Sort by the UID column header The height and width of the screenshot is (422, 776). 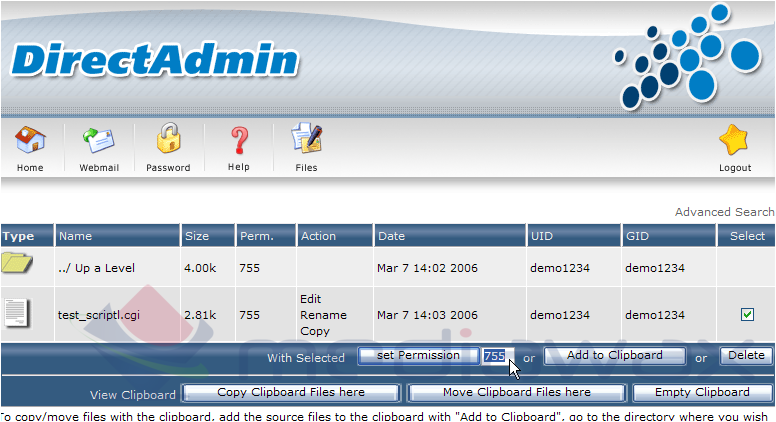(542, 236)
